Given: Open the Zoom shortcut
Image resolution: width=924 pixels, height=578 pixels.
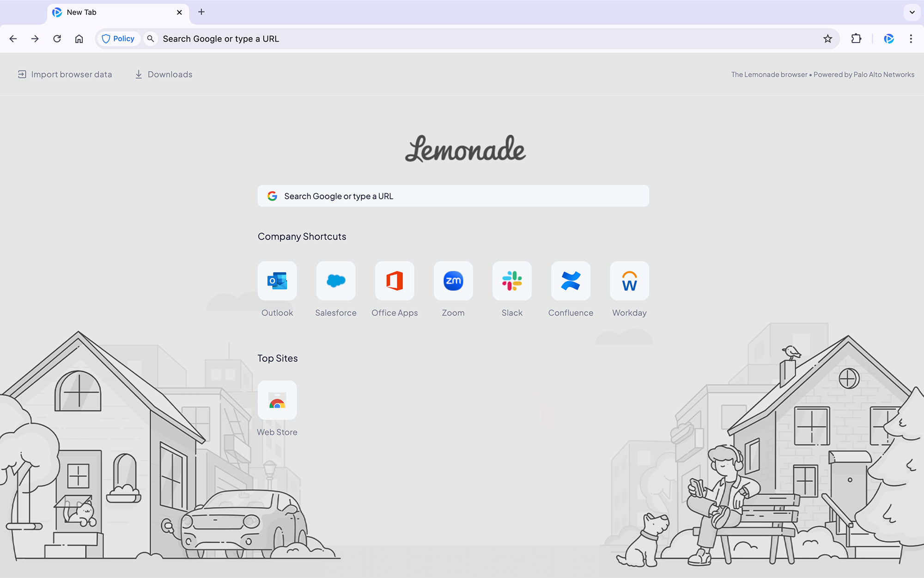Looking at the screenshot, I should pos(453,281).
